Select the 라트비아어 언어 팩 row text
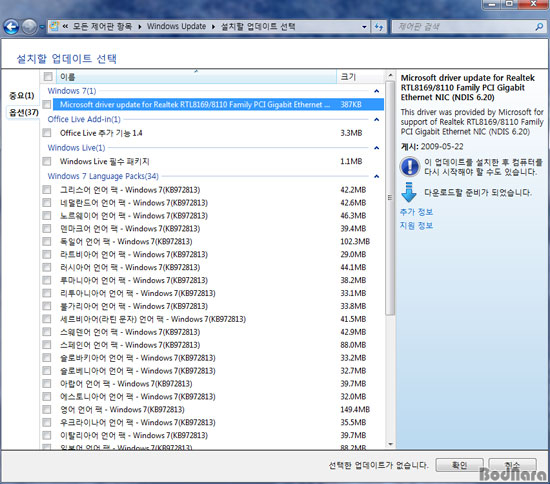Image resolution: width=550 pixels, height=484 pixels. (x=134, y=254)
